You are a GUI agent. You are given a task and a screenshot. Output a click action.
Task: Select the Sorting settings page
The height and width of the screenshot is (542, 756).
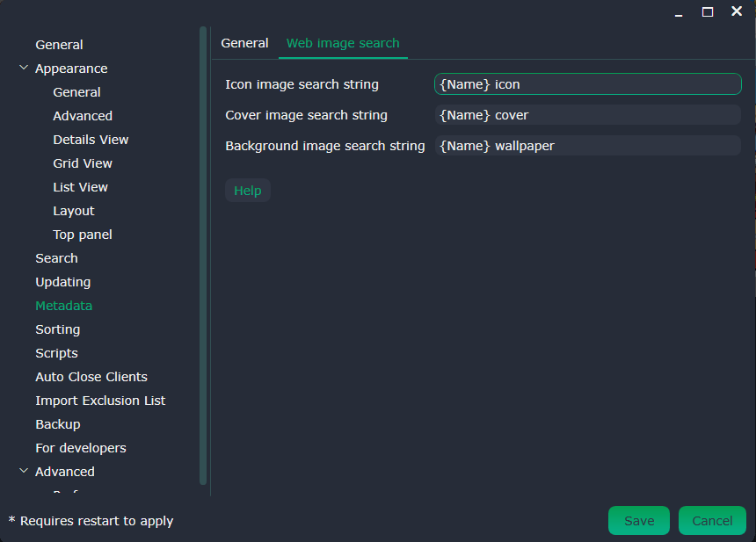[x=57, y=329]
